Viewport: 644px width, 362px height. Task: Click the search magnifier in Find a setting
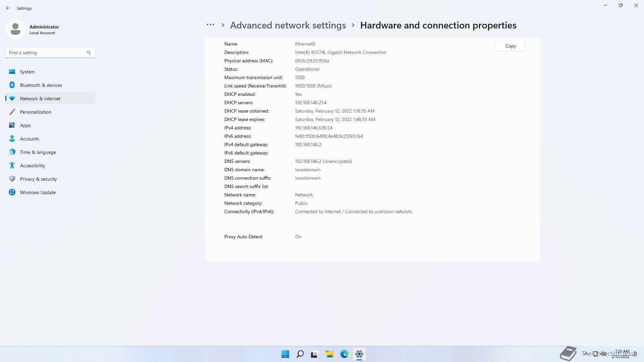(x=89, y=53)
